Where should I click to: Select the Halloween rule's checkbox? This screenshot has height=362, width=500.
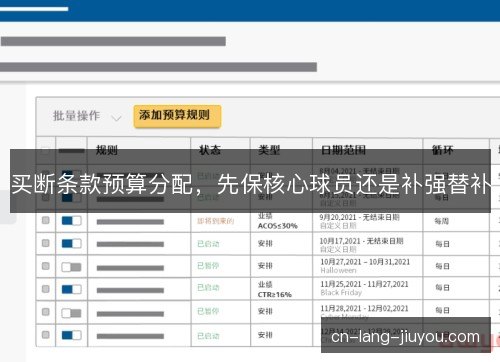[46, 266]
